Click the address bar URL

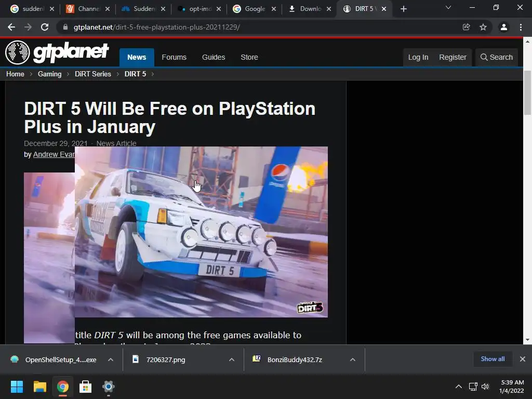tap(157, 27)
